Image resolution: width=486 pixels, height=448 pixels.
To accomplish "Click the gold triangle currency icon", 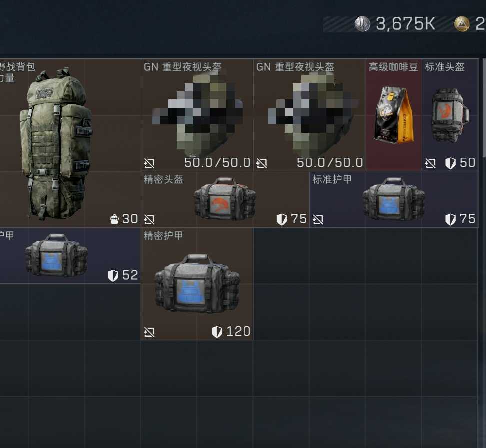I will click(462, 24).
